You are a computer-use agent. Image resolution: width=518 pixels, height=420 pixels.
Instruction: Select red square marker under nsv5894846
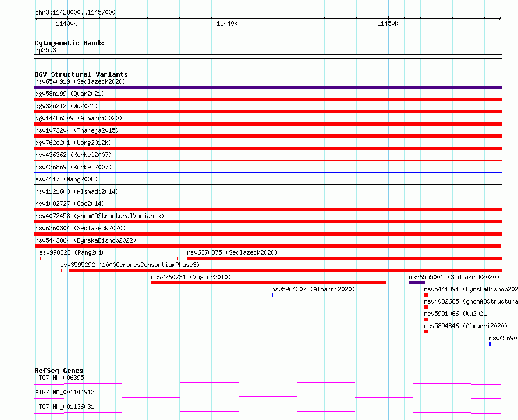pos(426,332)
